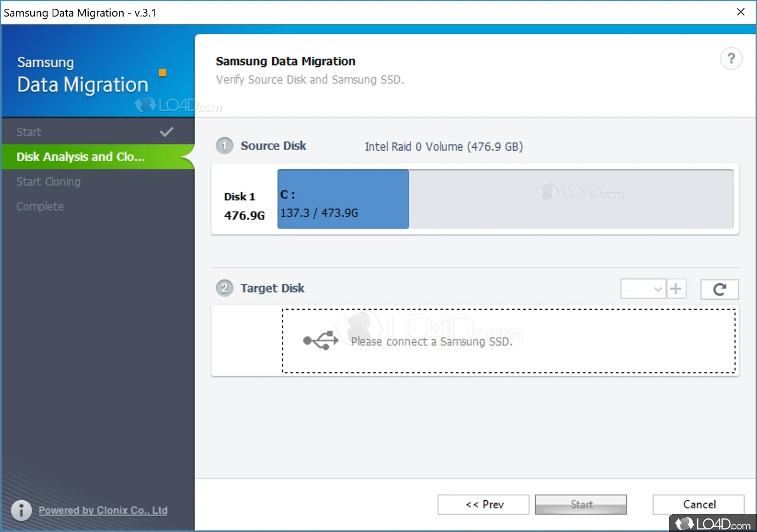Click the number 2 Target Disk badge
This screenshot has width=757, height=532.
pos(224,288)
